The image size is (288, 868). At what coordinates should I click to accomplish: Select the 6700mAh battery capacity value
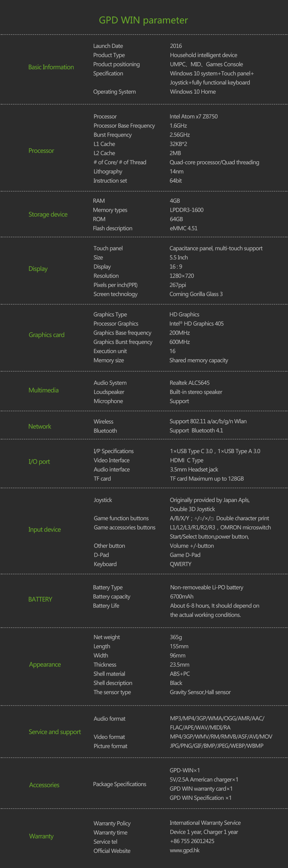coord(182,596)
